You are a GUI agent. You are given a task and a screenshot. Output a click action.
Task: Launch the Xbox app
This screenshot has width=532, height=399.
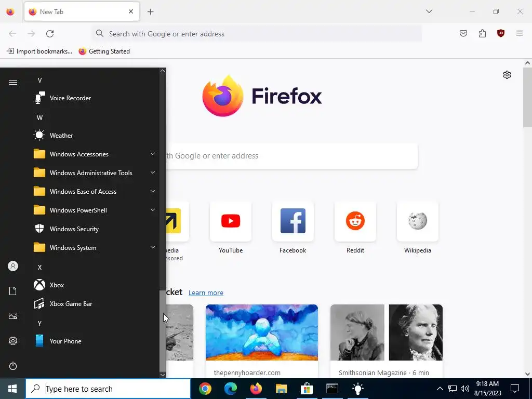(x=94, y=285)
